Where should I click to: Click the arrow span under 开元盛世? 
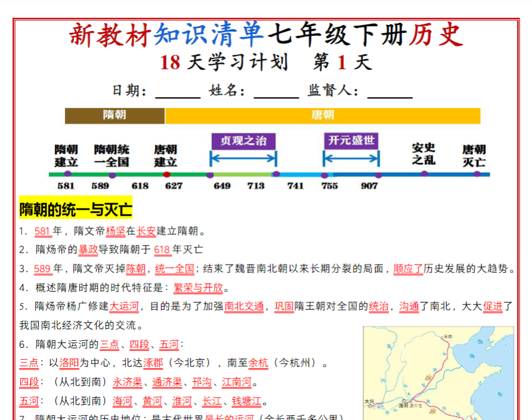(351, 159)
